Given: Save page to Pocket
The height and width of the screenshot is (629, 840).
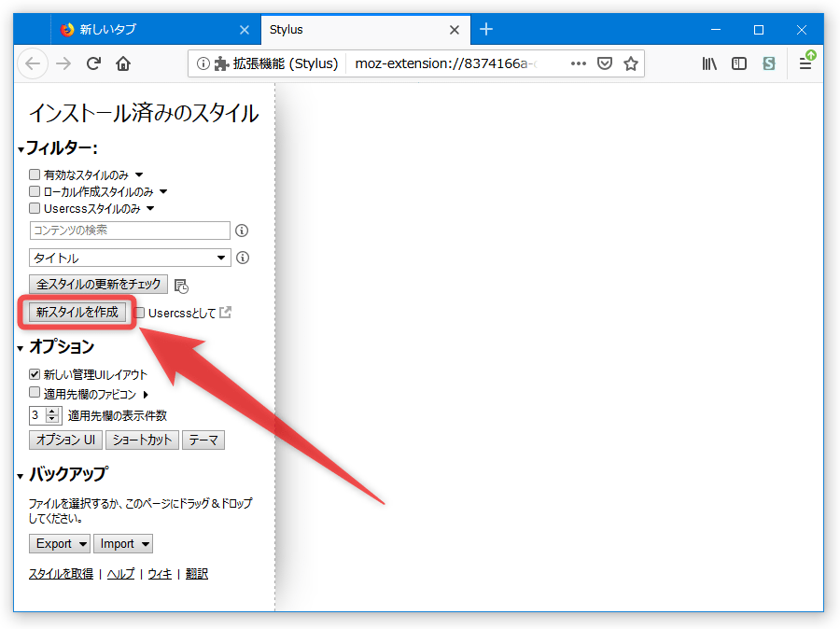Looking at the screenshot, I should [605, 63].
